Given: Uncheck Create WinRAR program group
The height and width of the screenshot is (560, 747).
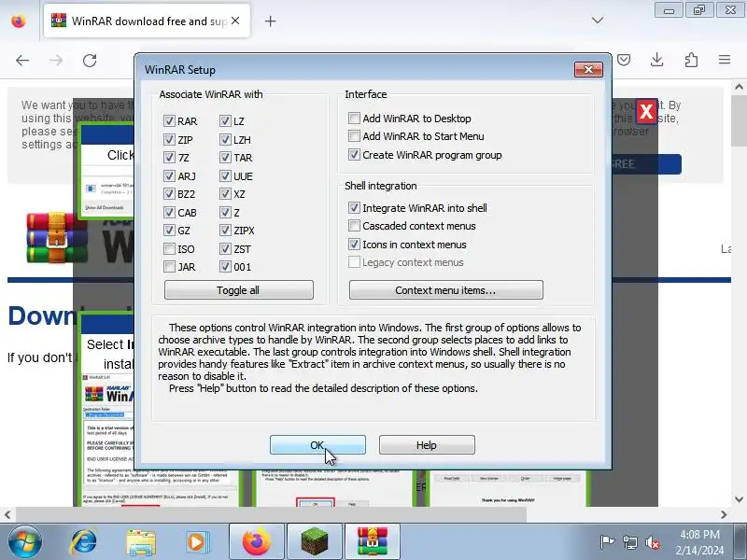Looking at the screenshot, I should pos(354,155).
